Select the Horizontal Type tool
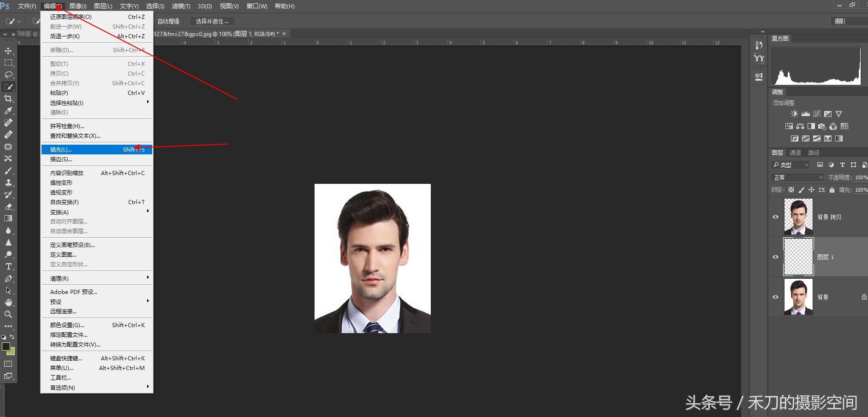Viewport: 868px width, 417px height. [8, 266]
